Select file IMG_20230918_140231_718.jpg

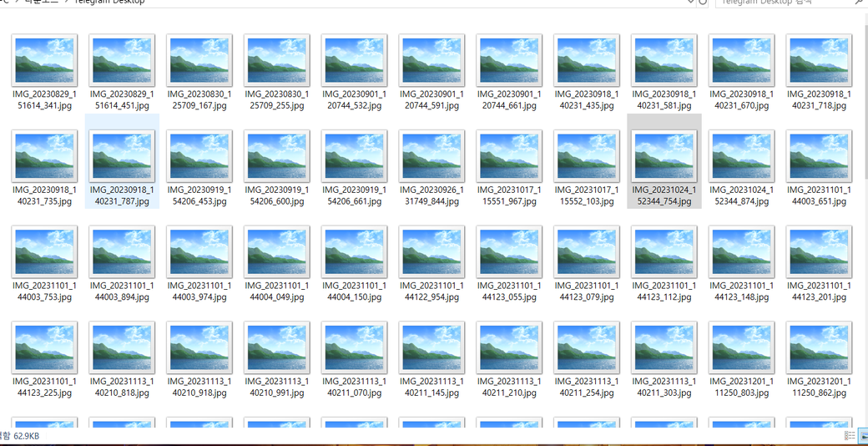[819, 60]
